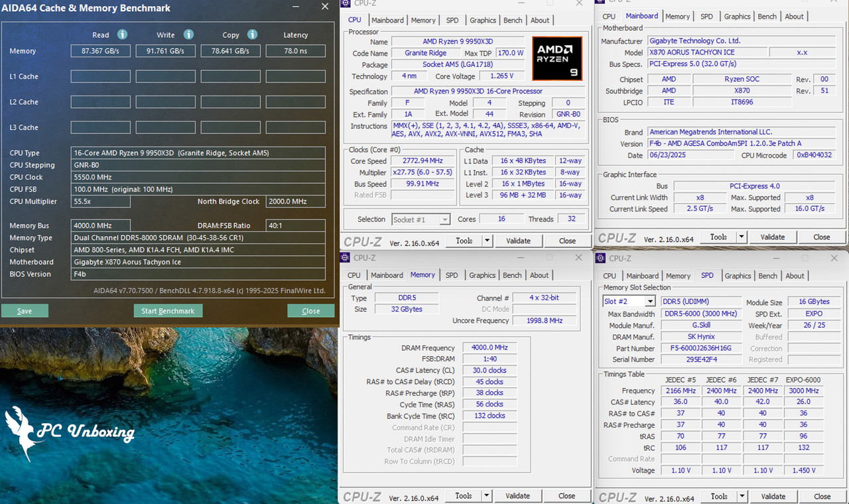This screenshot has width=849, height=504.
Task: Click the Code Name field Granite Ridge
Action: [425, 53]
